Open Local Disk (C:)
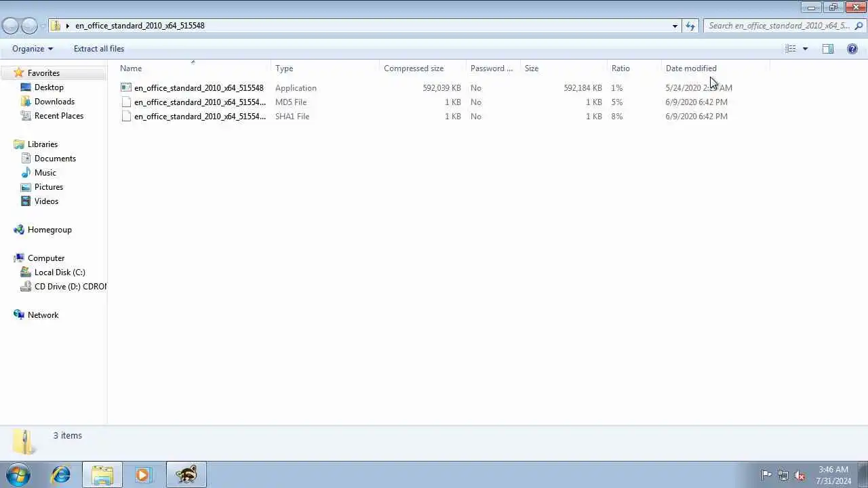The width and height of the screenshot is (868, 488). tap(60, 272)
